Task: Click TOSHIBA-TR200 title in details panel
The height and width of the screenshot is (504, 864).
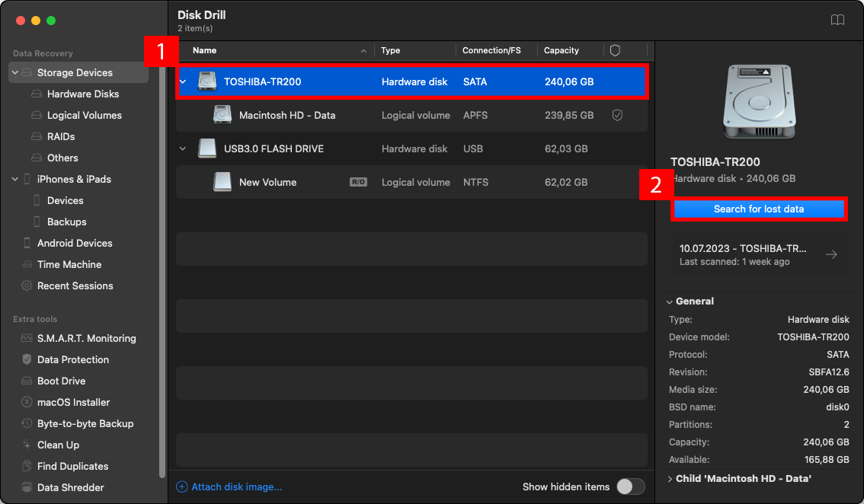Action: click(715, 162)
